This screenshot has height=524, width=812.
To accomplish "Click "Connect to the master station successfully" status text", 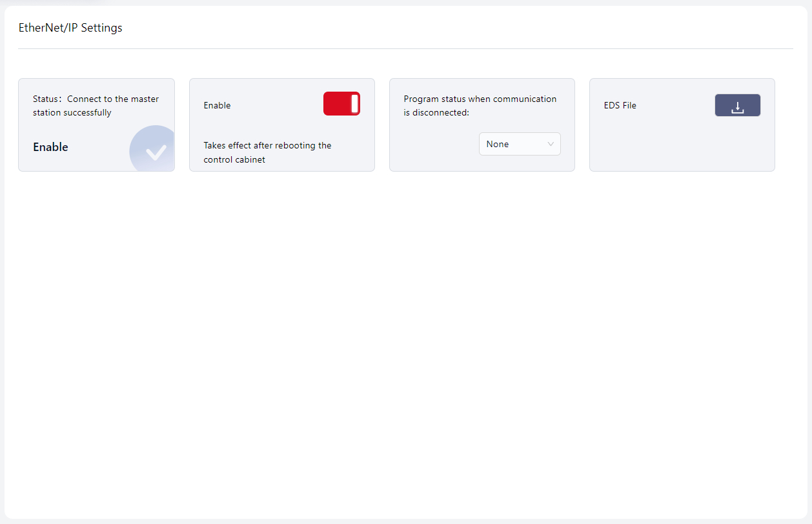I will pyautogui.click(x=96, y=106).
